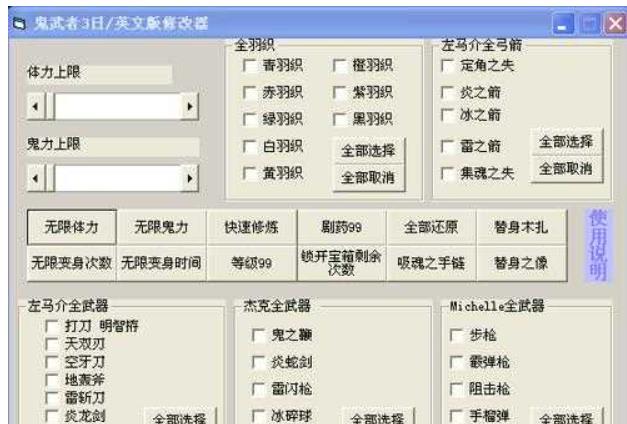Click 全部选择 in the 全羽织 group
Viewport: 627px width, 424px height.
368,151
